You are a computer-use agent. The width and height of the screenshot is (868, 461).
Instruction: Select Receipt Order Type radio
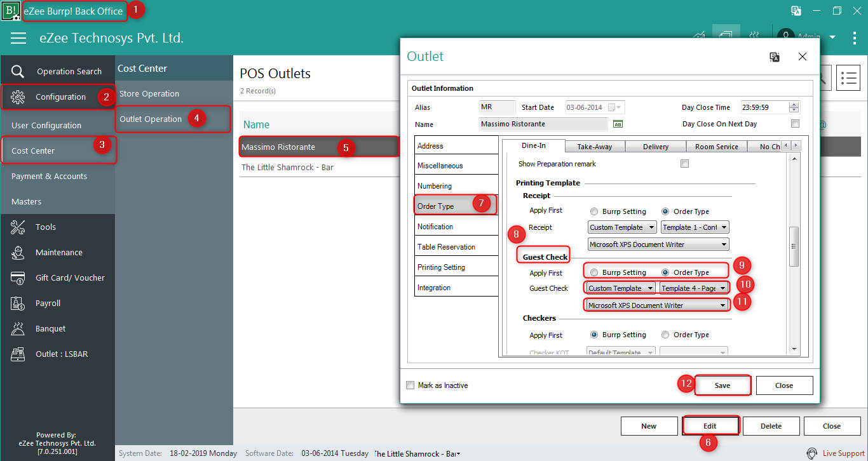[665, 211]
